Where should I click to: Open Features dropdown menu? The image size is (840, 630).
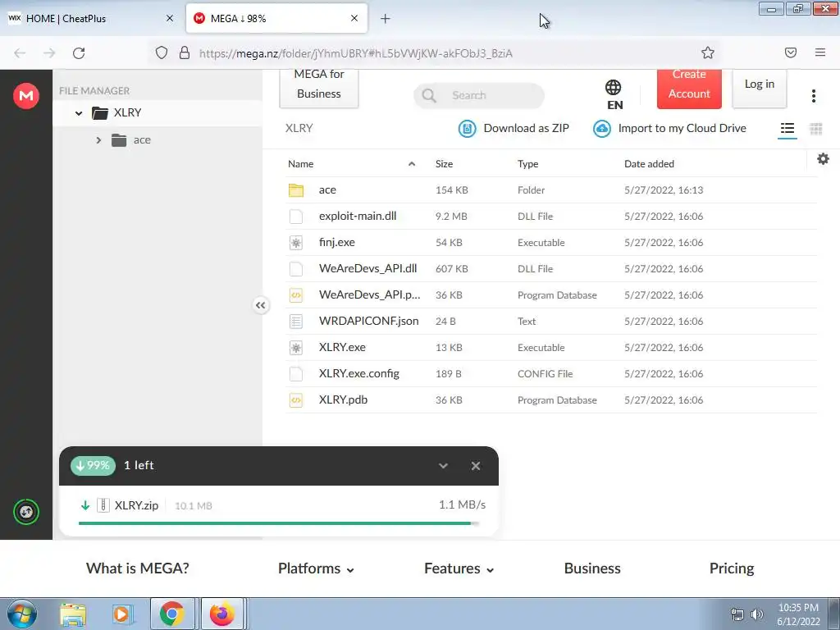click(x=459, y=568)
